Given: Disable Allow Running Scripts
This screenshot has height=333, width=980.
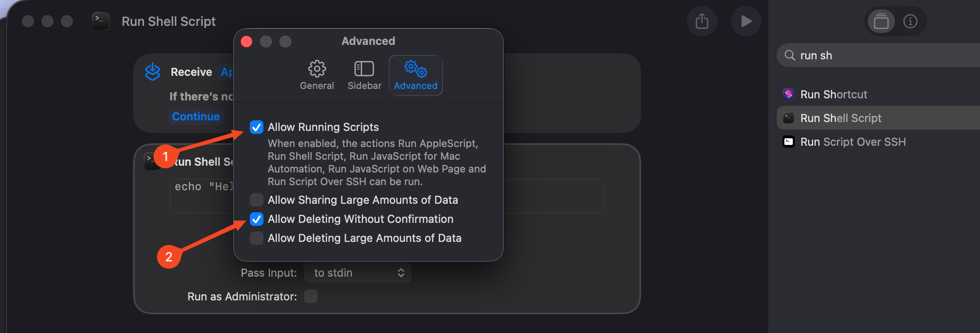Looking at the screenshot, I should (256, 127).
